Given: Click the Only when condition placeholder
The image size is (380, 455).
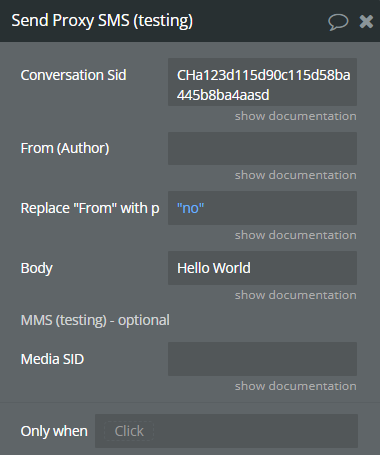Looking at the screenshot, I should tap(129, 431).
